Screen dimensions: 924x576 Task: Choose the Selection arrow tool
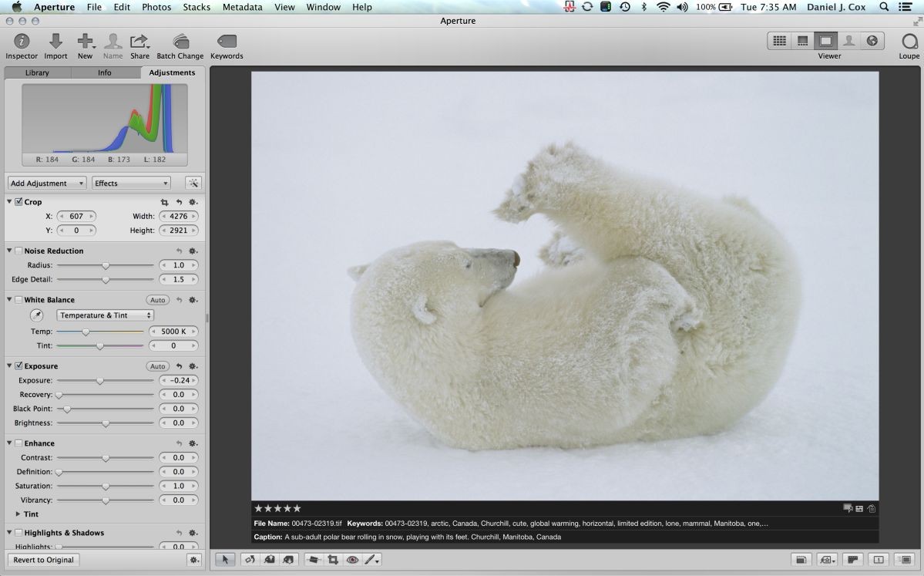(224, 560)
